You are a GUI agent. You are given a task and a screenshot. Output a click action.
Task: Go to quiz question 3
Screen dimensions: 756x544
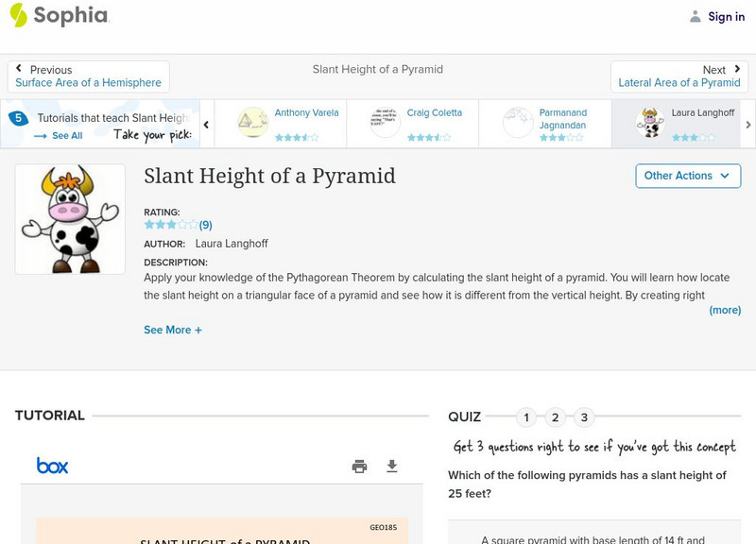584,417
